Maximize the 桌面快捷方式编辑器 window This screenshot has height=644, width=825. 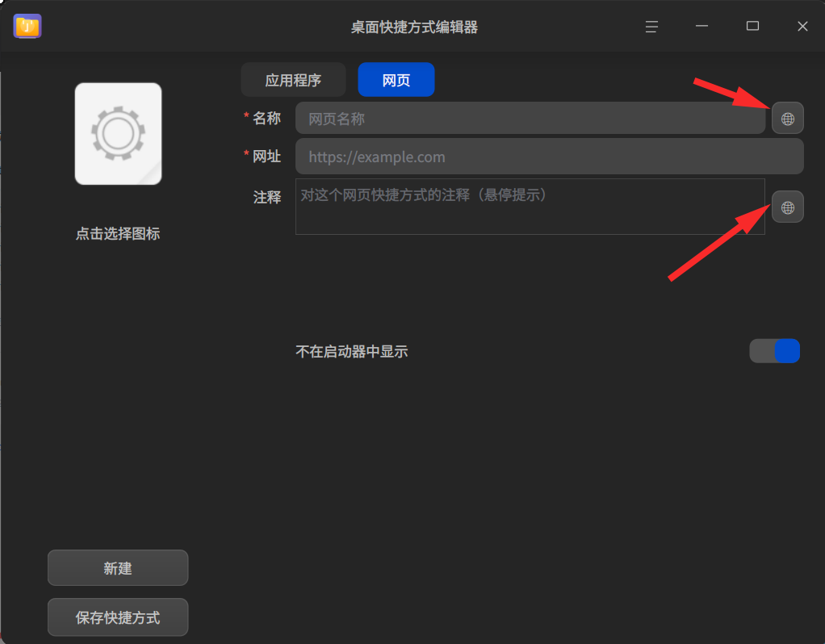(x=752, y=27)
